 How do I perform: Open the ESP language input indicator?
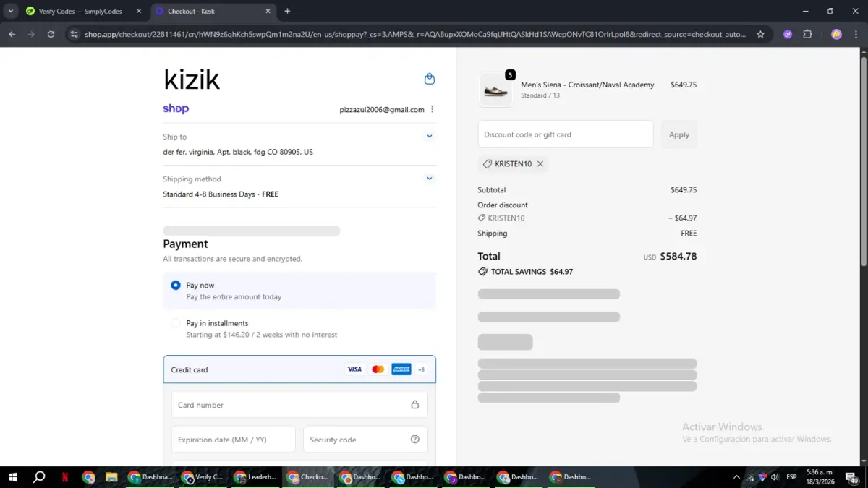(x=792, y=477)
